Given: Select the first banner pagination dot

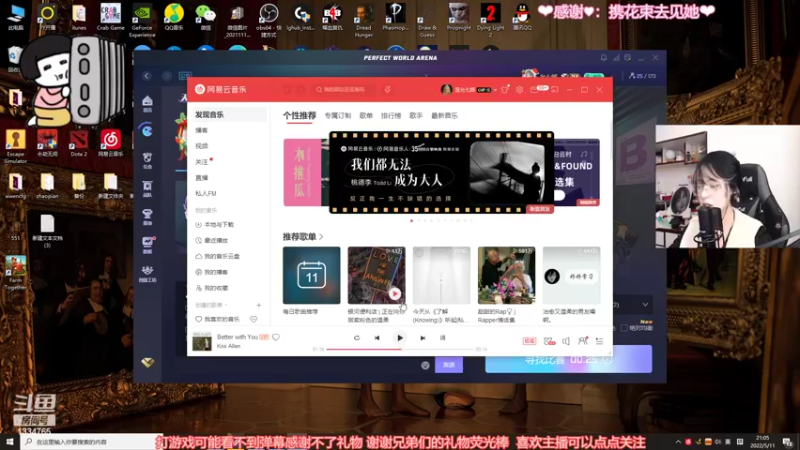Looking at the screenshot, I should [x=412, y=221].
